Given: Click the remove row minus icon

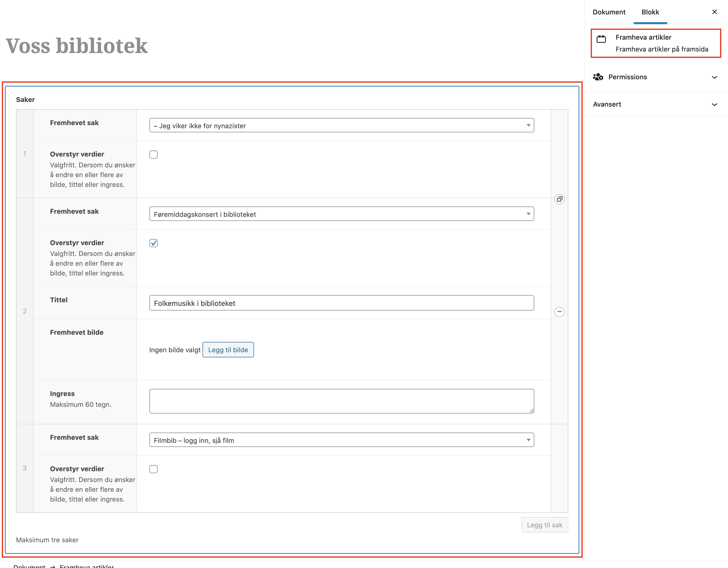Looking at the screenshot, I should 559,312.
